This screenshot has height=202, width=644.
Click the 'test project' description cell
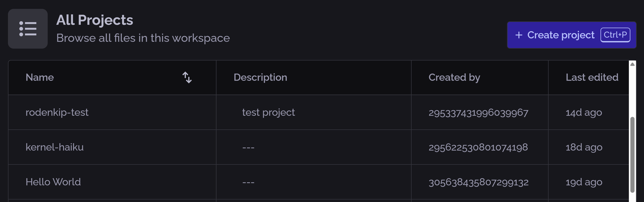click(x=269, y=113)
